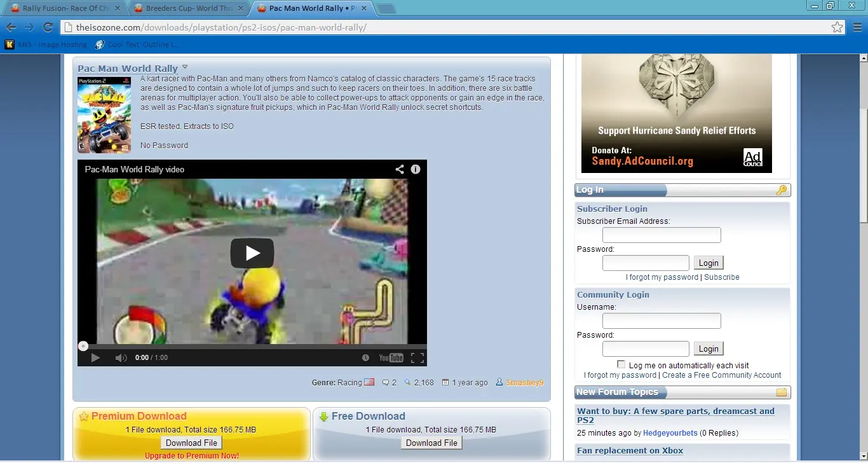The image size is (868, 463).
Task: Mute the video with the speaker icon
Action: tap(121, 357)
